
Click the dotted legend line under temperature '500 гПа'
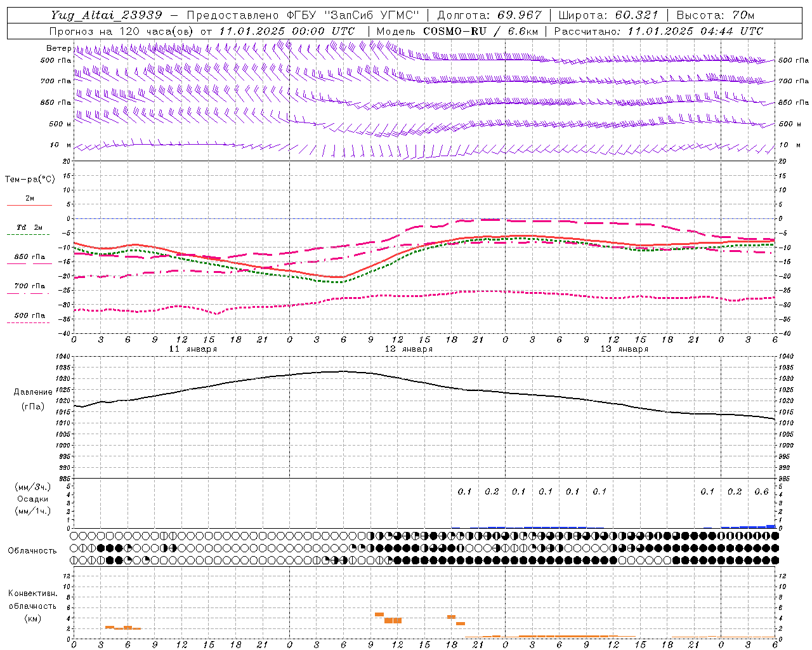click(28, 322)
